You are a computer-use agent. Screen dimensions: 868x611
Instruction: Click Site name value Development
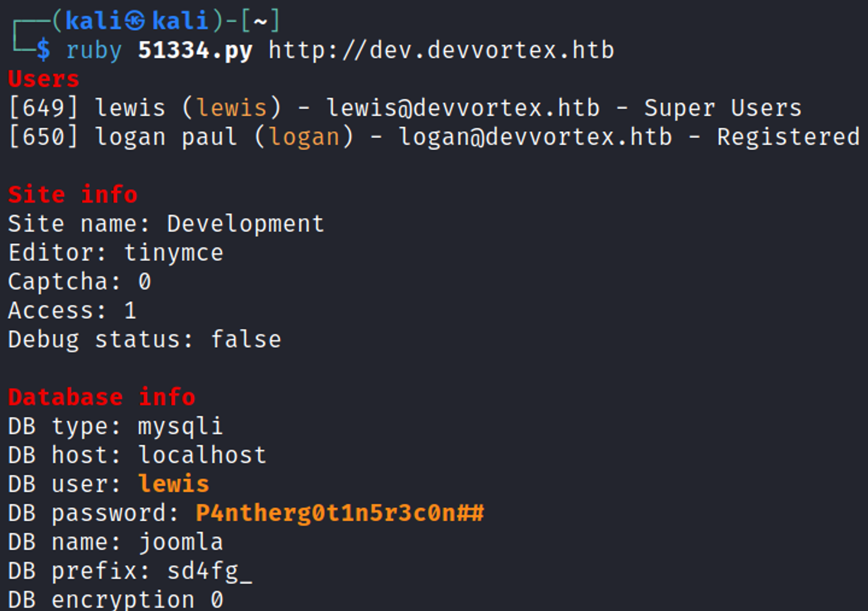point(246,224)
